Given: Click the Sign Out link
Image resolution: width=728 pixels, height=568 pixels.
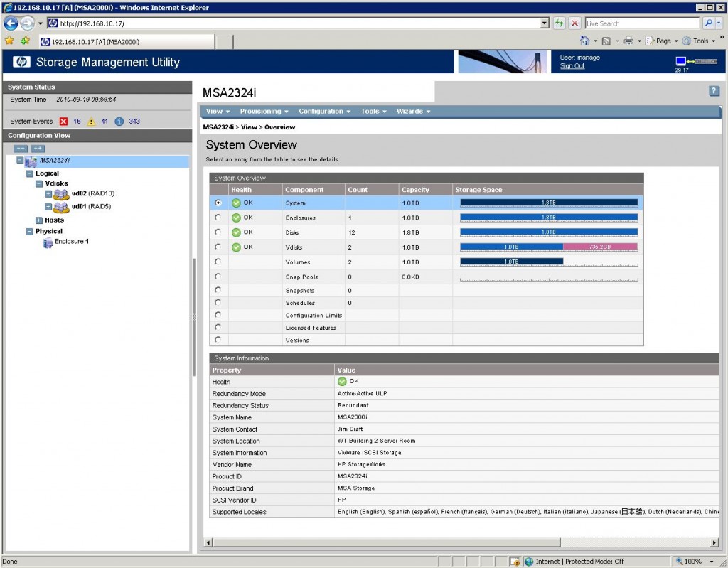Looking at the screenshot, I should click(x=572, y=66).
